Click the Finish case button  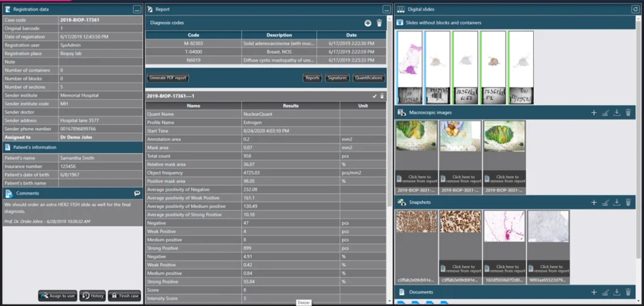pos(125,296)
